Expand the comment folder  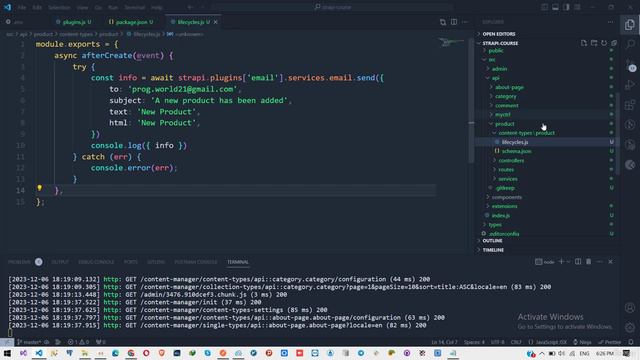pos(506,106)
